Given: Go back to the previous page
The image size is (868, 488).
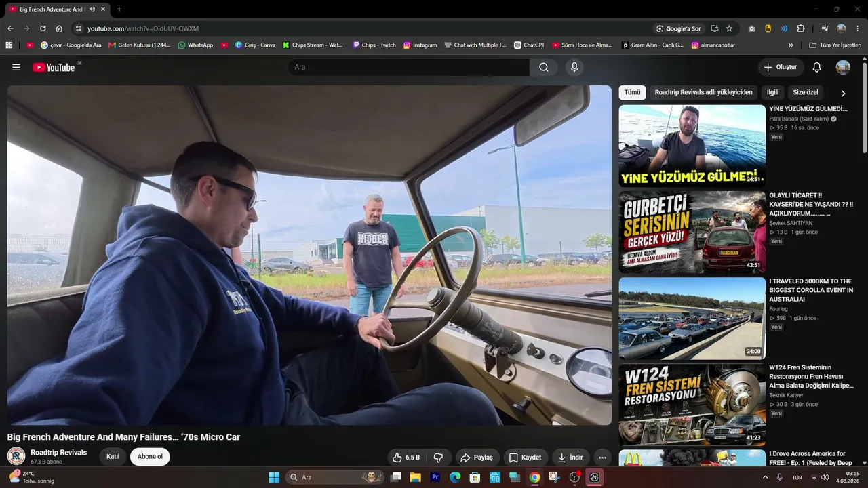Looking at the screenshot, I should tap(10, 28).
